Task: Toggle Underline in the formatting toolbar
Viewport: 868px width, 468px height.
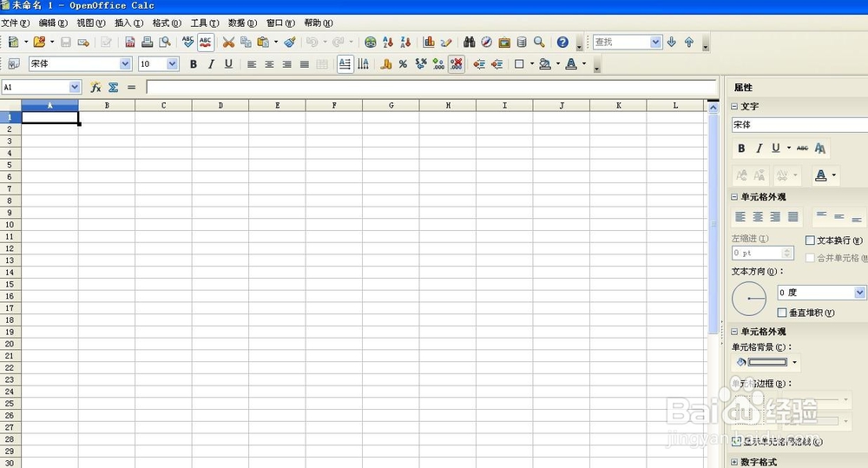Action: pyautogui.click(x=228, y=64)
